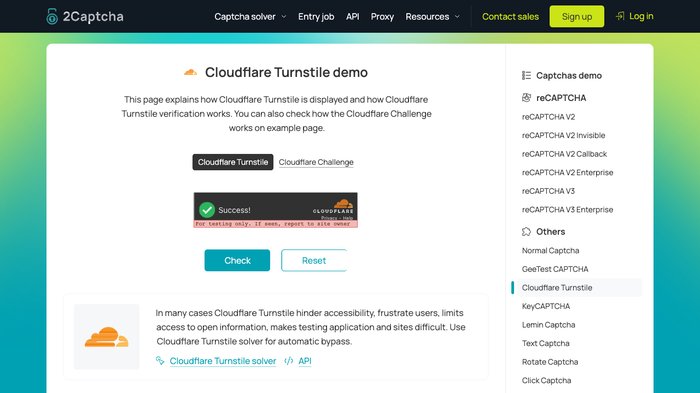
Task: Switch to Cloudflare Challenge tab
Action: click(x=316, y=162)
